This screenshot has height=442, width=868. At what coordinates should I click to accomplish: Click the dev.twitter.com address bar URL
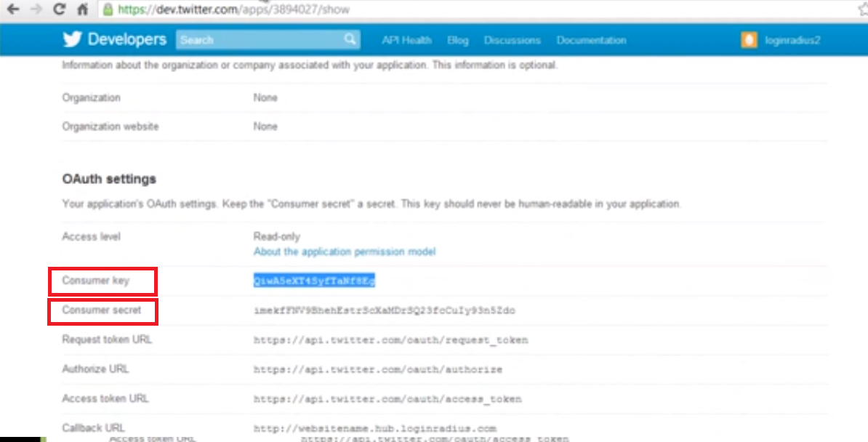pyautogui.click(x=233, y=9)
